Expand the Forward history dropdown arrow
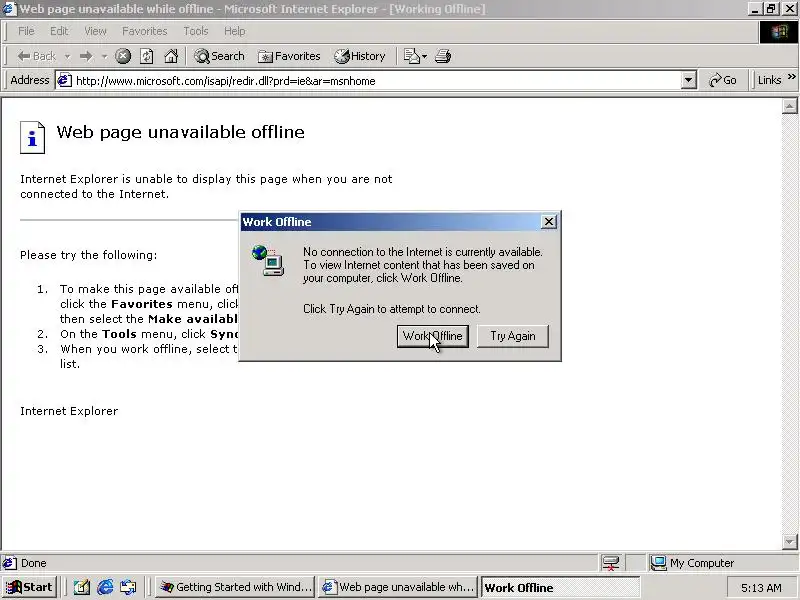800x600 pixels. [x=104, y=57]
